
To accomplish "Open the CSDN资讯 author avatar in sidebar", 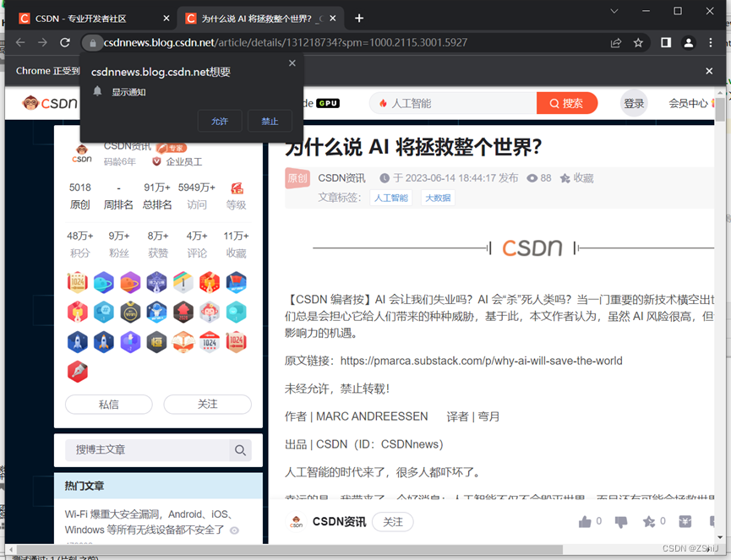I will (82, 154).
